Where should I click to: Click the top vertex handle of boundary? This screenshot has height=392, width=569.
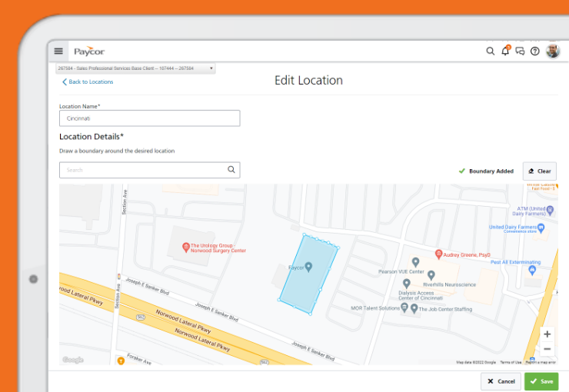click(304, 234)
